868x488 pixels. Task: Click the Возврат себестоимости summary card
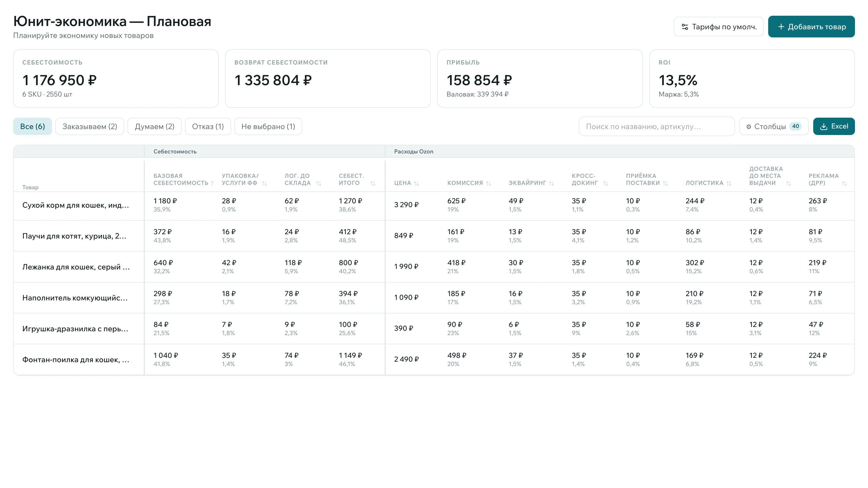coord(328,79)
